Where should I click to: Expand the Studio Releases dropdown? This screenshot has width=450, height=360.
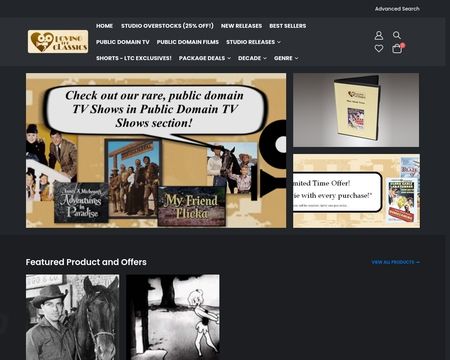point(253,42)
